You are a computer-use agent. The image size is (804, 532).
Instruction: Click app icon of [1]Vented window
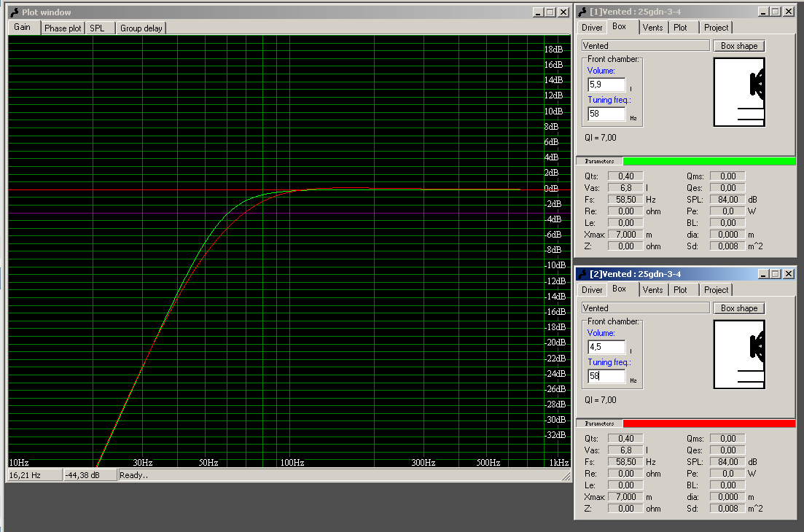(x=582, y=12)
